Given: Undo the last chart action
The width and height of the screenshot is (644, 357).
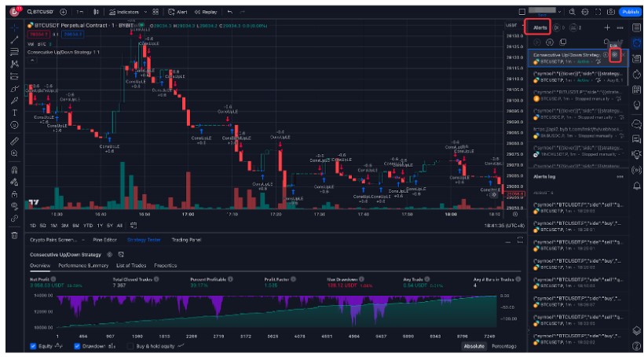Looking at the screenshot, I should tap(230, 12).
